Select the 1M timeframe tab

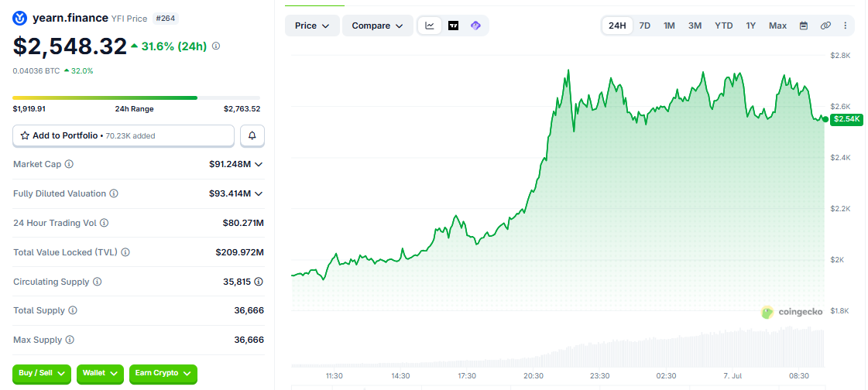click(x=669, y=26)
